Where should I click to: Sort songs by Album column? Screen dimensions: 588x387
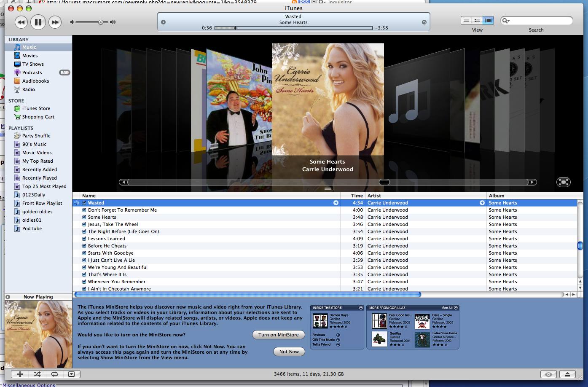tap(532, 196)
